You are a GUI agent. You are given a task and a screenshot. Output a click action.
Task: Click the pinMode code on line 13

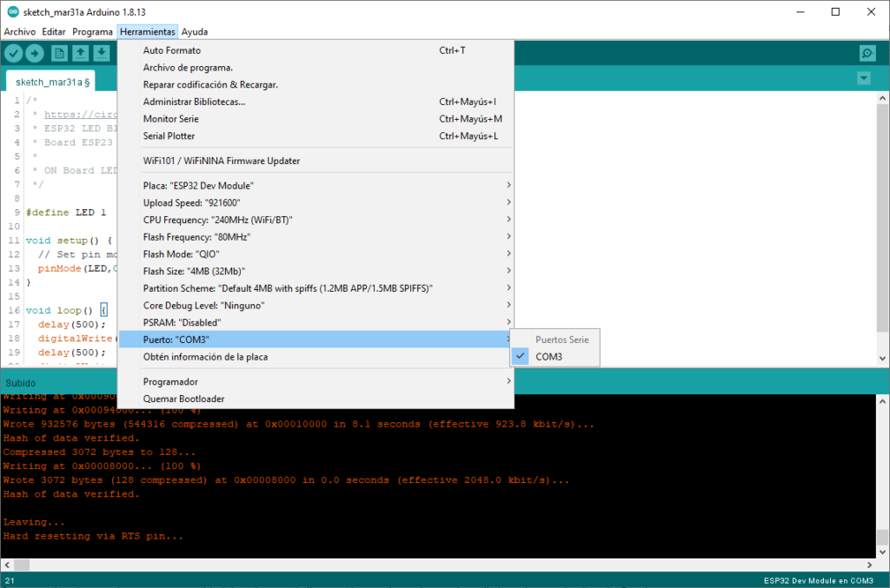77,268
